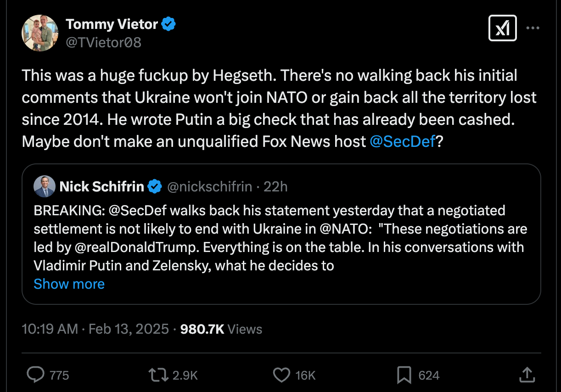Click the 22h timestamp on quoted tweet

tap(275, 186)
